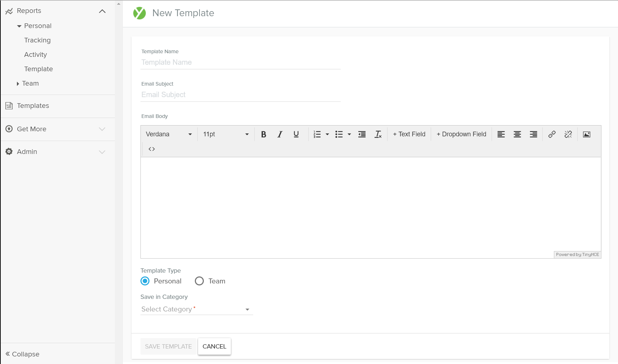Screen dimensions: 618x364
Task: Select the Team template type
Action: point(200,281)
